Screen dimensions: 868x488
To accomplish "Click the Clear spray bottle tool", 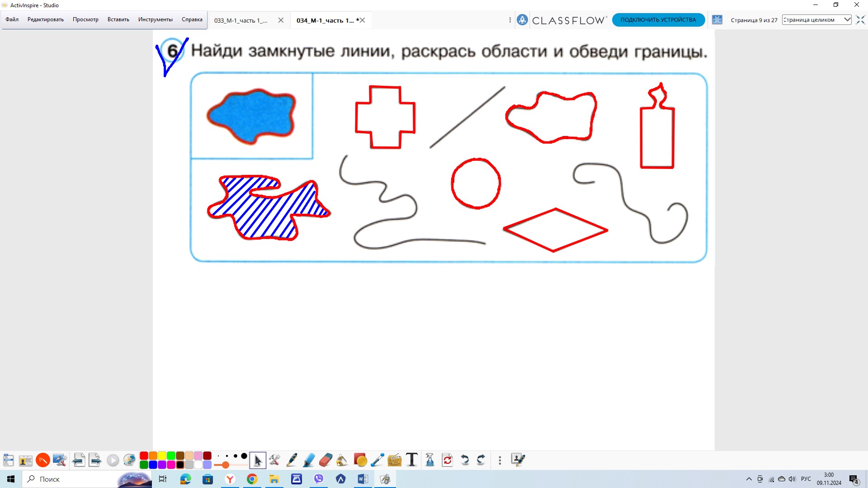I will 430,460.
